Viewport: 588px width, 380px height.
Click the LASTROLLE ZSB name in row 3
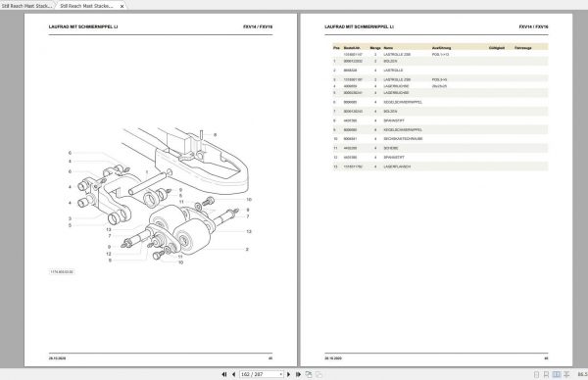[397, 79]
